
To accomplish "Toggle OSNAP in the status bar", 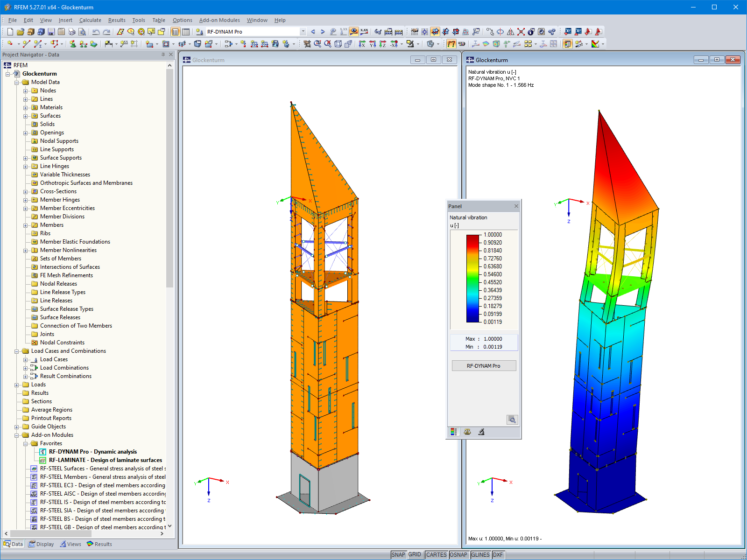I will pyautogui.click(x=459, y=555).
